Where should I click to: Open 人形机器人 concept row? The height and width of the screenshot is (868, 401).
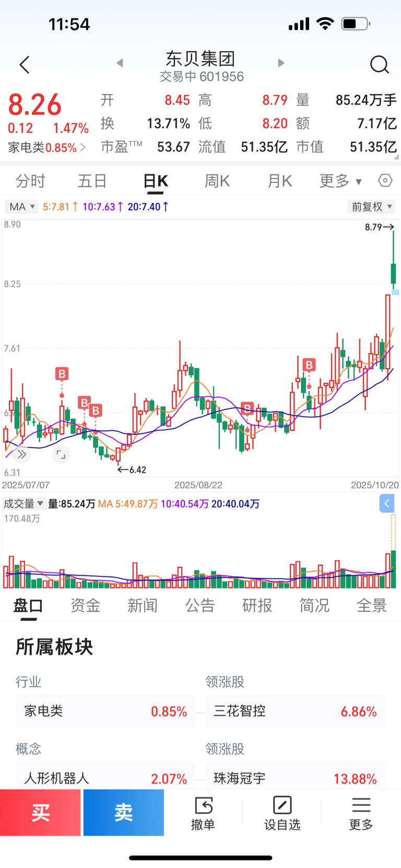point(105,776)
